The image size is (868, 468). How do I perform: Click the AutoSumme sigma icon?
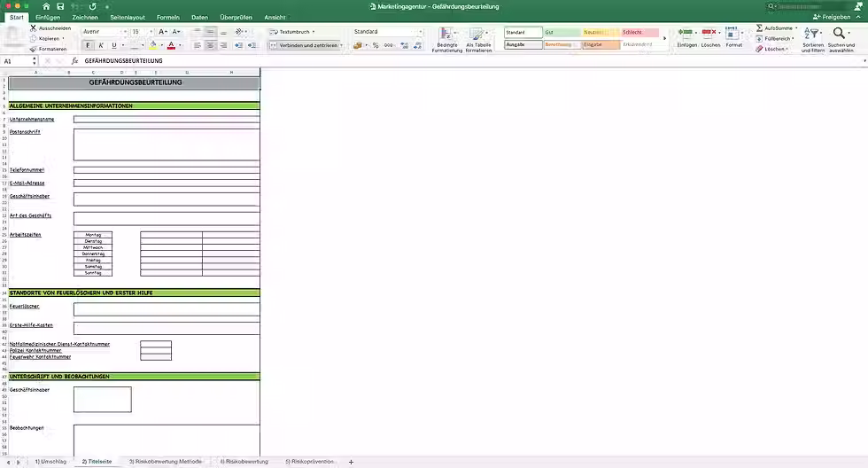[760, 27]
